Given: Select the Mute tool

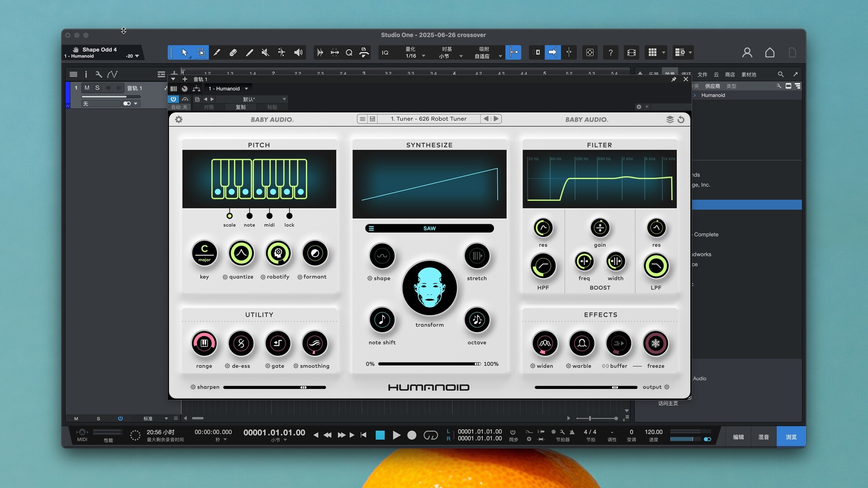Looking at the screenshot, I should 265,52.
